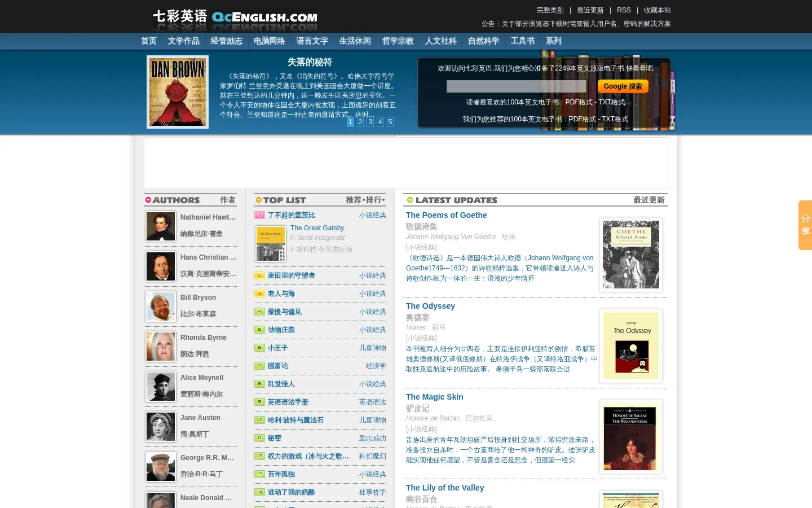Screen dimensions: 812x508
Task: Click 经济学 category beside 国富论
Action: (376, 366)
